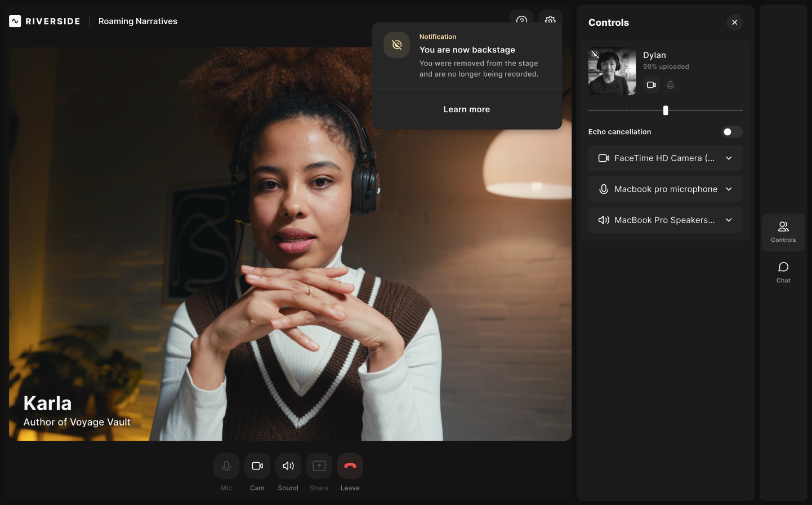Click the Riverside logo icon
Screen dimensions: 812x505
15,21
